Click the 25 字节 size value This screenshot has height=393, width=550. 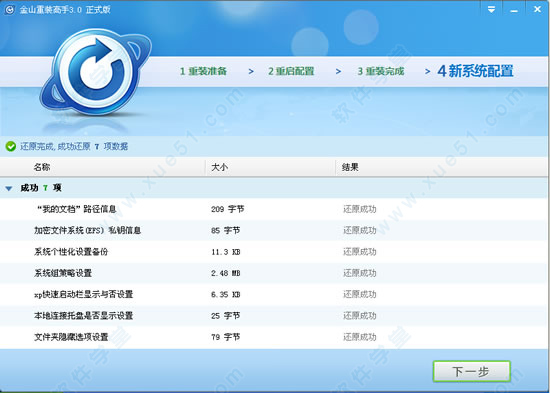[226, 316]
